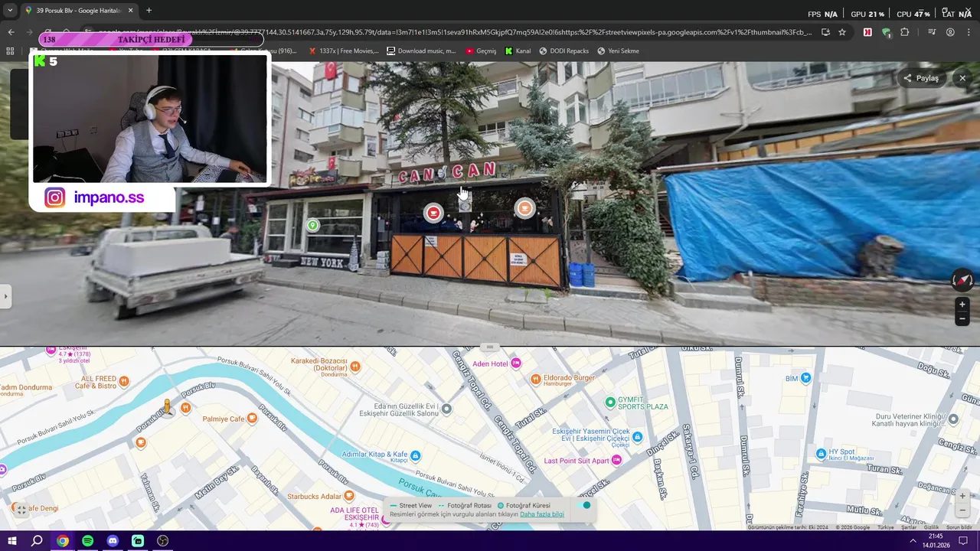This screenshot has height=551, width=980.
Task: Click the Şartlar link in map footer
Action: [x=909, y=527]
